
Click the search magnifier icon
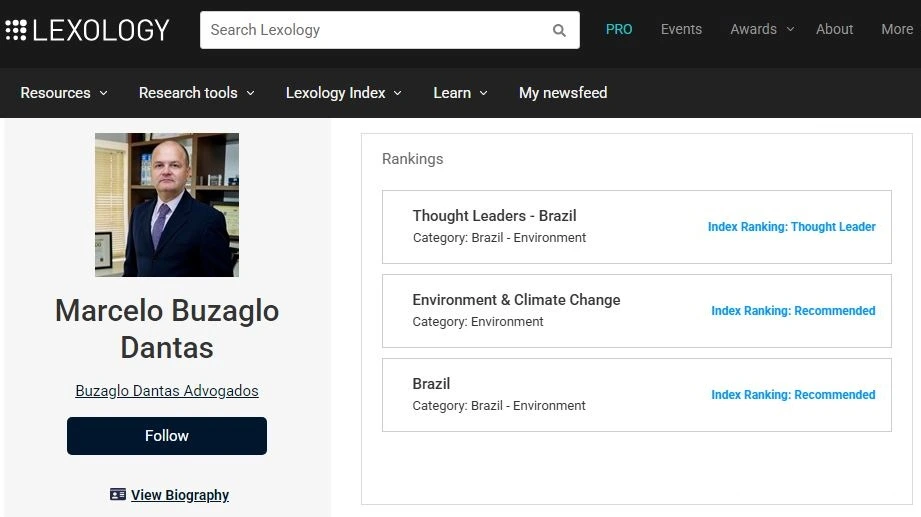point(559,31)
